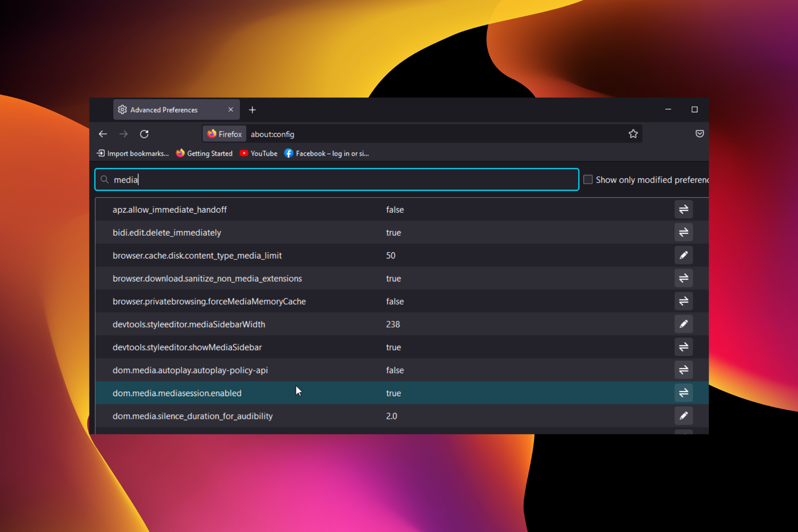The image size is (798, 532).
Task: Select the Advanced Preferences tab
Action: click(x=164, y=110)
